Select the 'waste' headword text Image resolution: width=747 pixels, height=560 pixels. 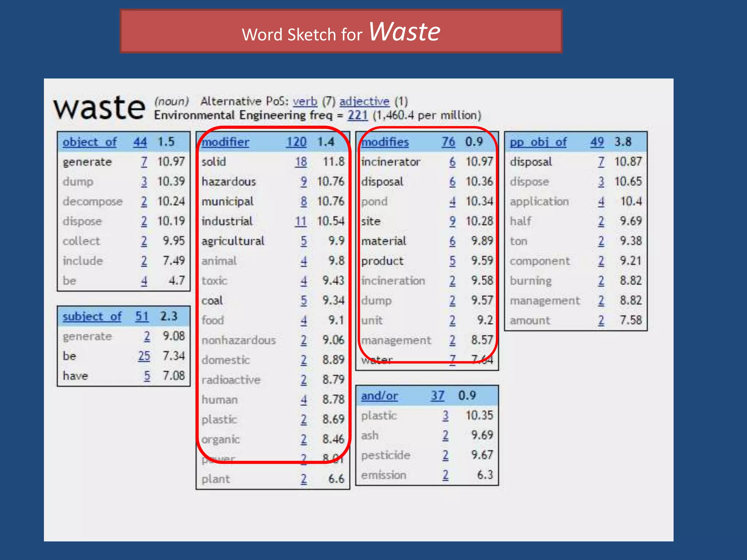click(x=99, y=108)
